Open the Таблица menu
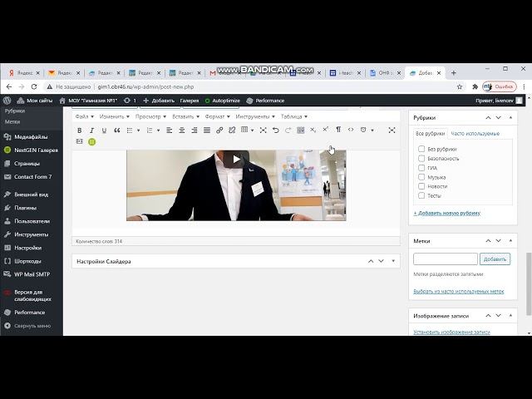532x399 pixels. 293,116
